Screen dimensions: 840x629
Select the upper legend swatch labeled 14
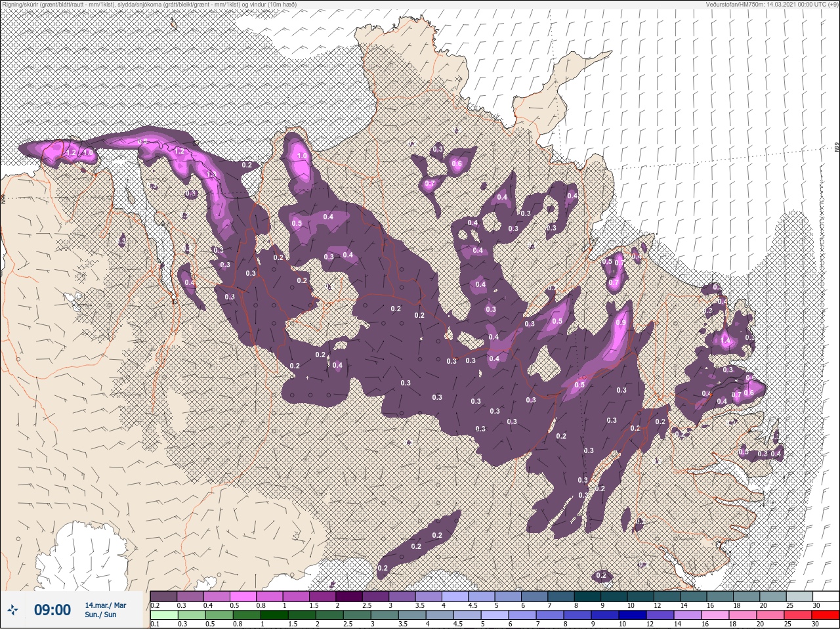pos(694,596)
